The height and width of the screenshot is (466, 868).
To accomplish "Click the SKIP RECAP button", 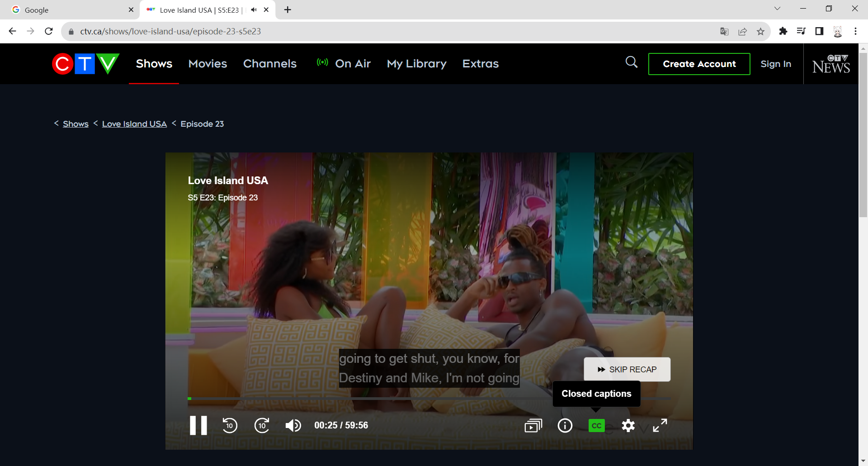I will tap(627, 370).
